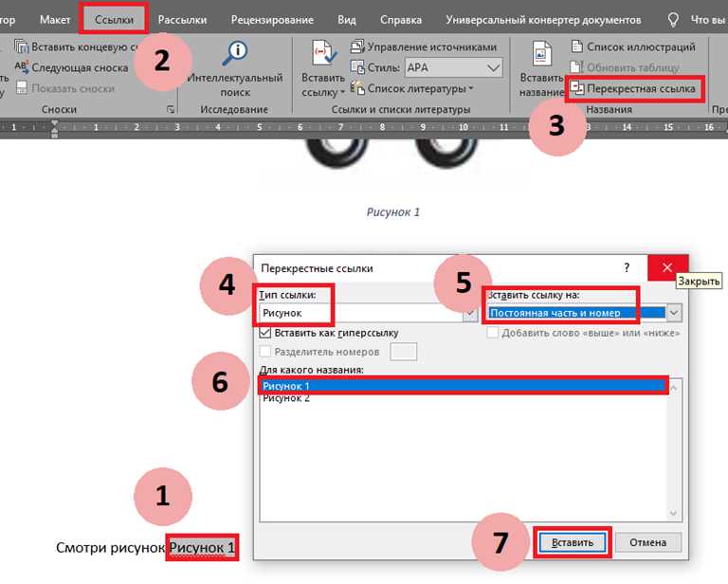Close the Перекрестные ссылки dialog

click(667, 267)
